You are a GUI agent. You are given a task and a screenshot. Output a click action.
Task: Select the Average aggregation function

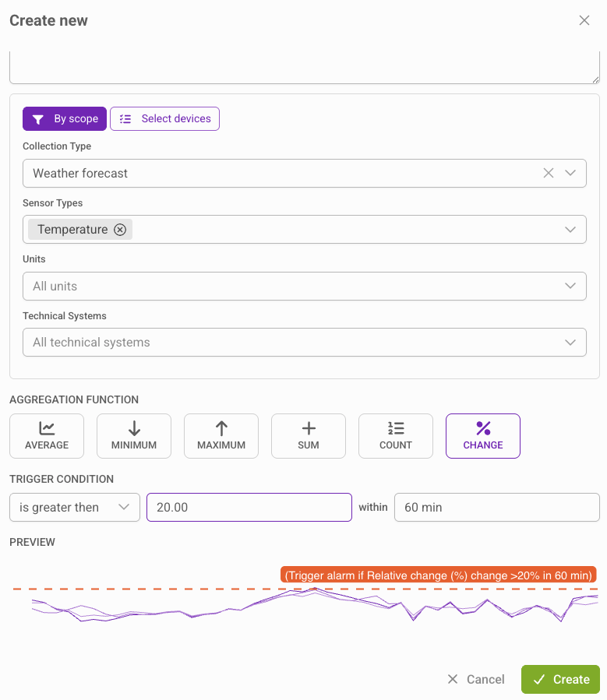46,436
